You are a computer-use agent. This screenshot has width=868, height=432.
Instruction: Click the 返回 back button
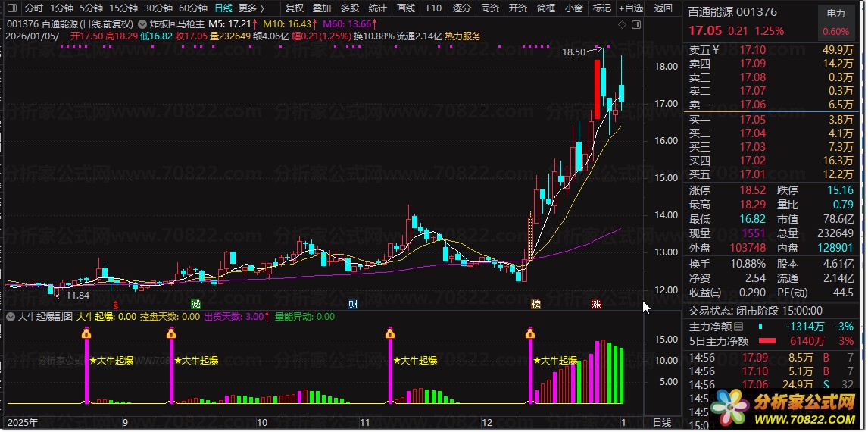[663, 8]
